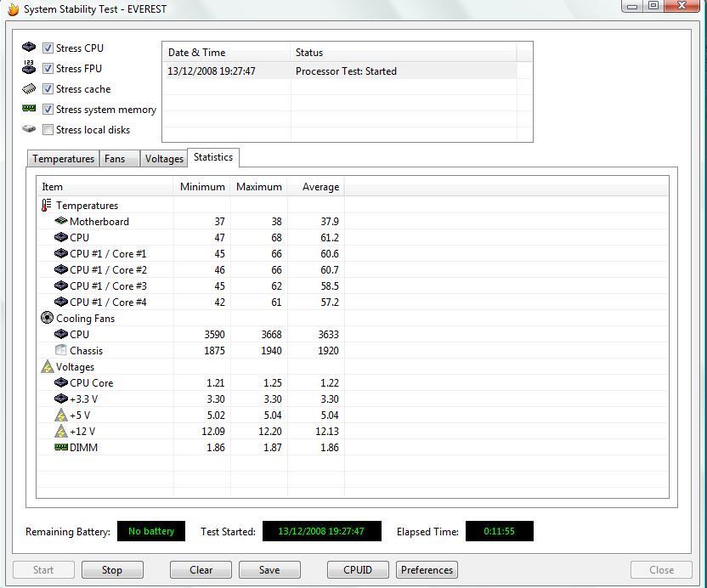
Task: Click the lightning icon of +12 V row
Action: point(61,431)
